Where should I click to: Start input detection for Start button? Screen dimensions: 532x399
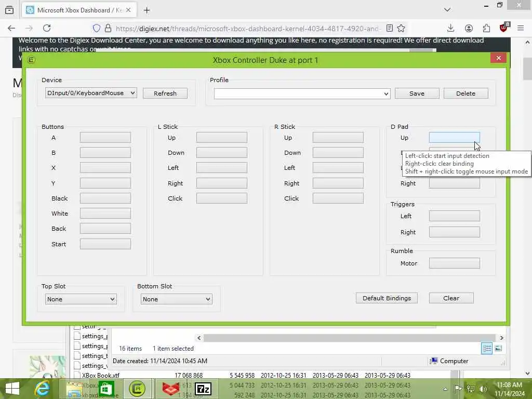[x=105, y=244]
